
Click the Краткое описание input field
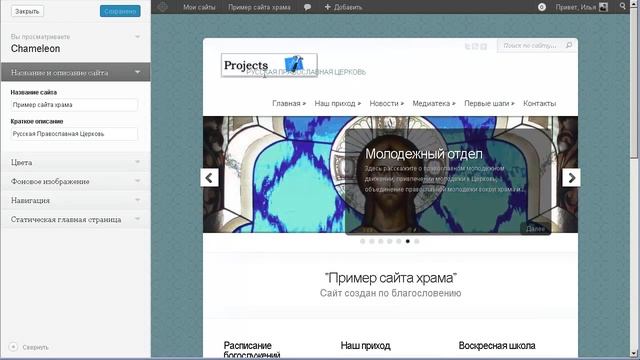click(74, 134)
